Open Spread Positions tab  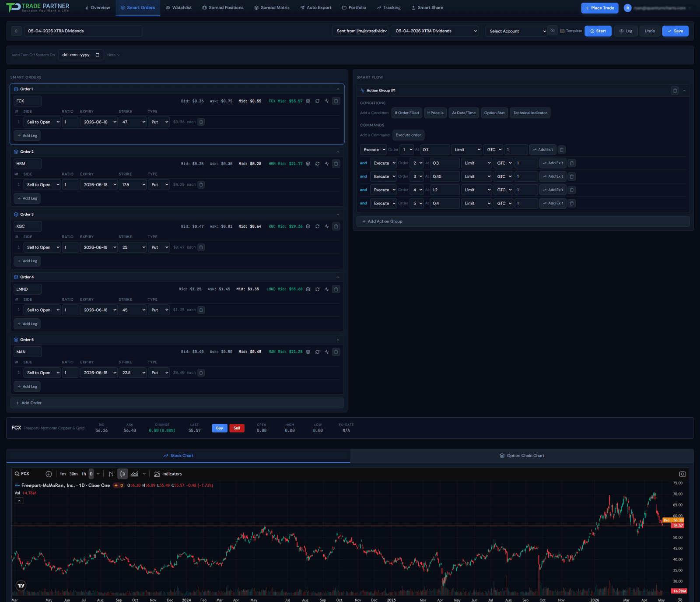tap(223, 8)
